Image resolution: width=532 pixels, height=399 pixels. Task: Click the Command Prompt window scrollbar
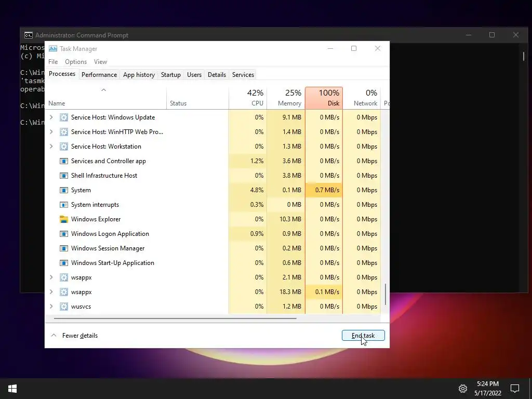(x=524, y=56)
